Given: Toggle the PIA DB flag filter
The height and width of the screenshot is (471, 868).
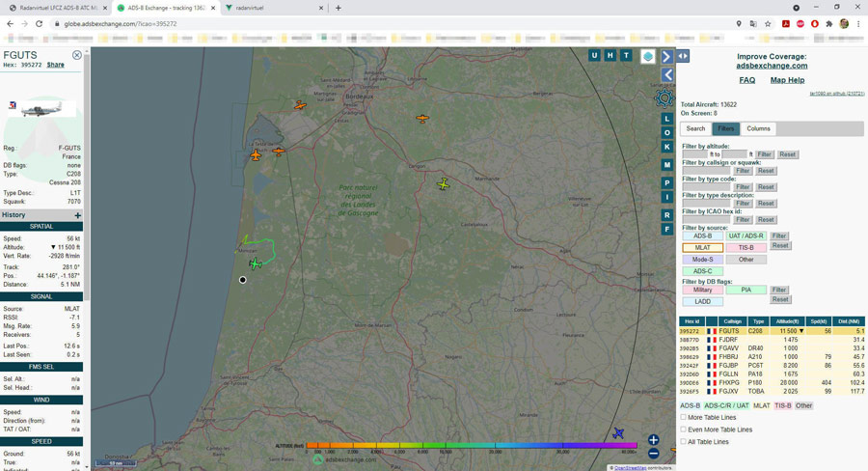Looking at the screenshot, I should click(746, 290).
